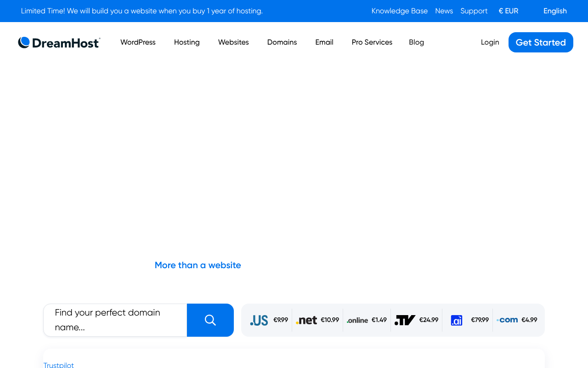Open the Knowledge Base link

pyautogui.click(x=400, y=11)
